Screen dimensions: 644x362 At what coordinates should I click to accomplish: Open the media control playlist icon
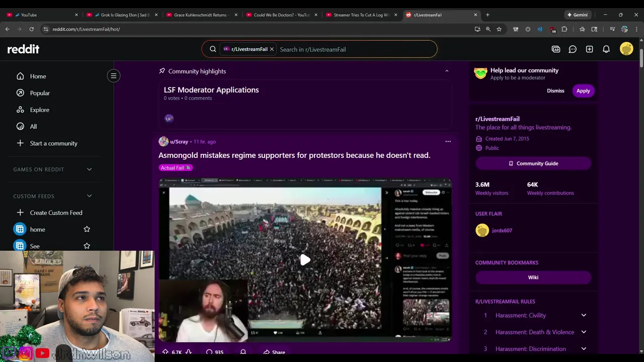[612, 29]
